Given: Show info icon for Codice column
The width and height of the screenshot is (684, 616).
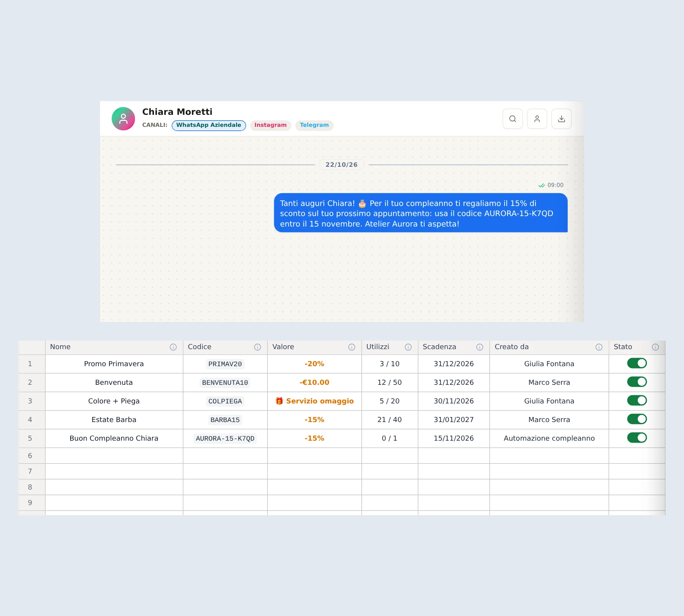Looking at the screenshot, I should coord(257,347).
